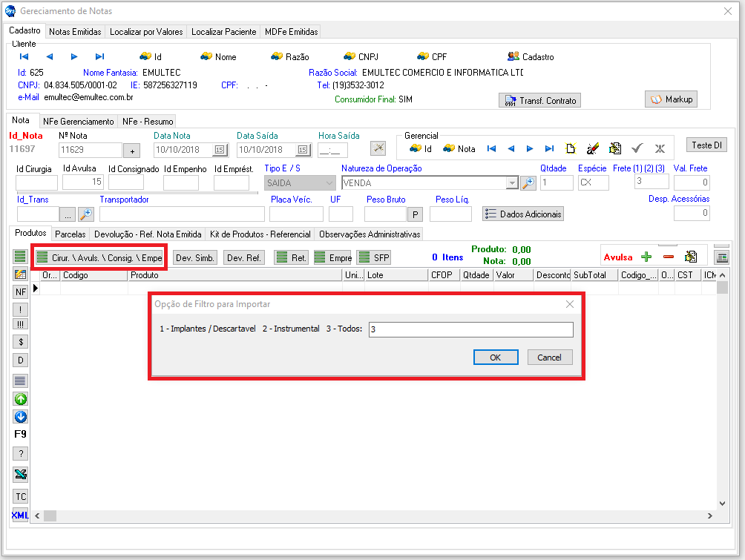745x560 pixels.
Task: Click the Gerencial pencil edit icon
Action: 593,148
